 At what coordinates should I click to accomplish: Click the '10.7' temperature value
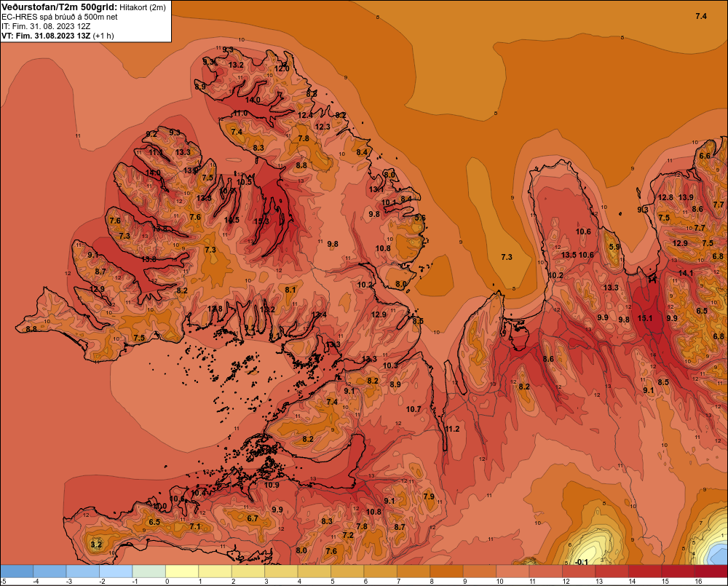414,409
